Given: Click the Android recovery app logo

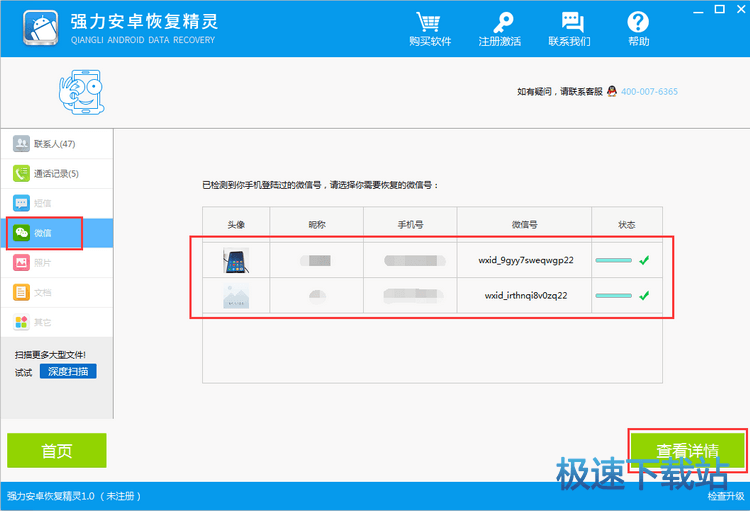Looking at the screenshot, I should pyautogui.click(x=41, y=28).
